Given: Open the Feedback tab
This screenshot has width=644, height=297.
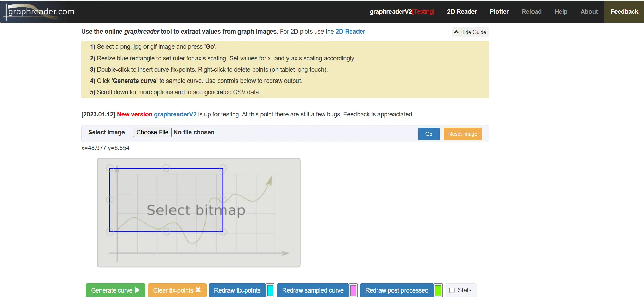Looking at the screenshot, I should pos(624,12).
